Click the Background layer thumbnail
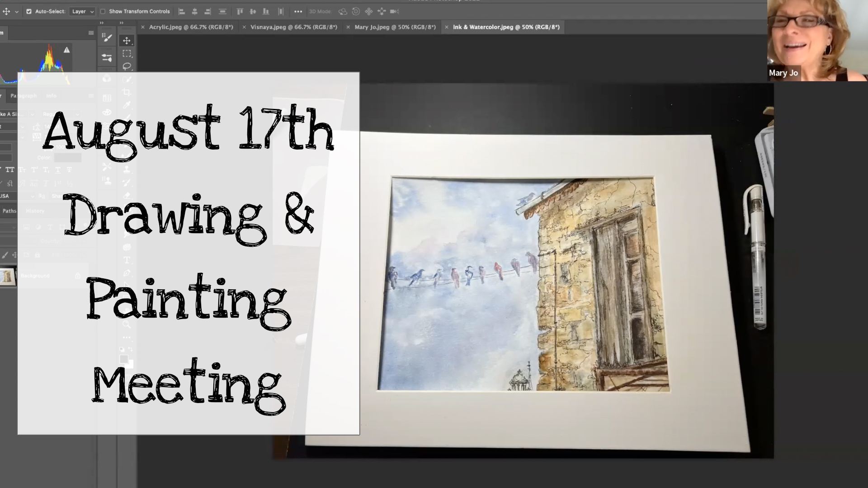Screen dimensions: 868x488 point(8,276)
